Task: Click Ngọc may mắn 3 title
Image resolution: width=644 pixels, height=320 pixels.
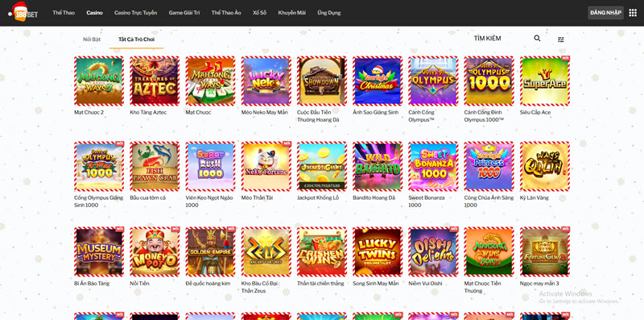Action: click(539, 284)
